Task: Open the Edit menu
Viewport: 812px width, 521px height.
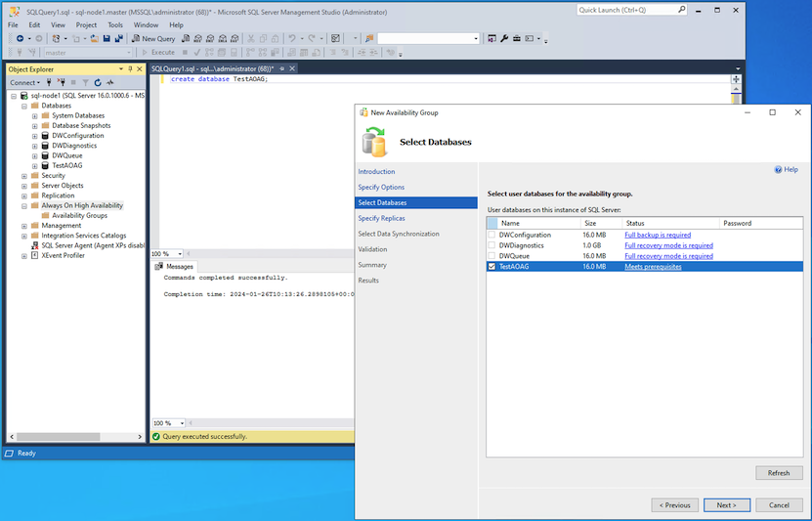Action: coord(34,24)
